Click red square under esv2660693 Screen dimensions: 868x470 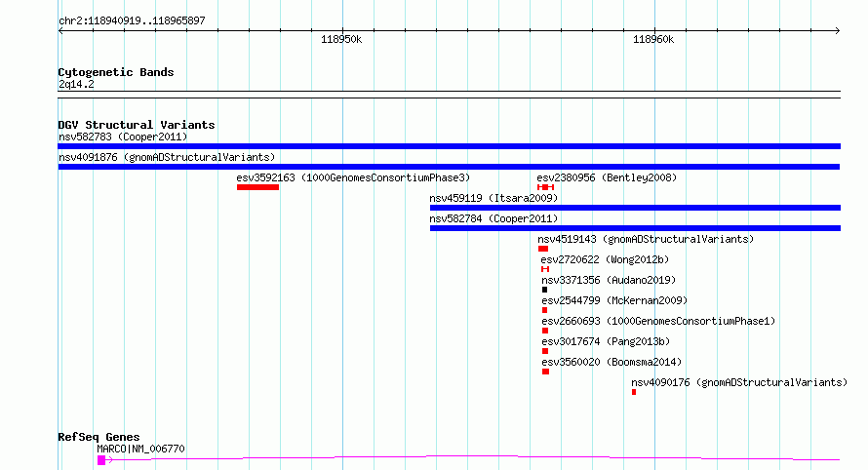click(x=545, y=331)
